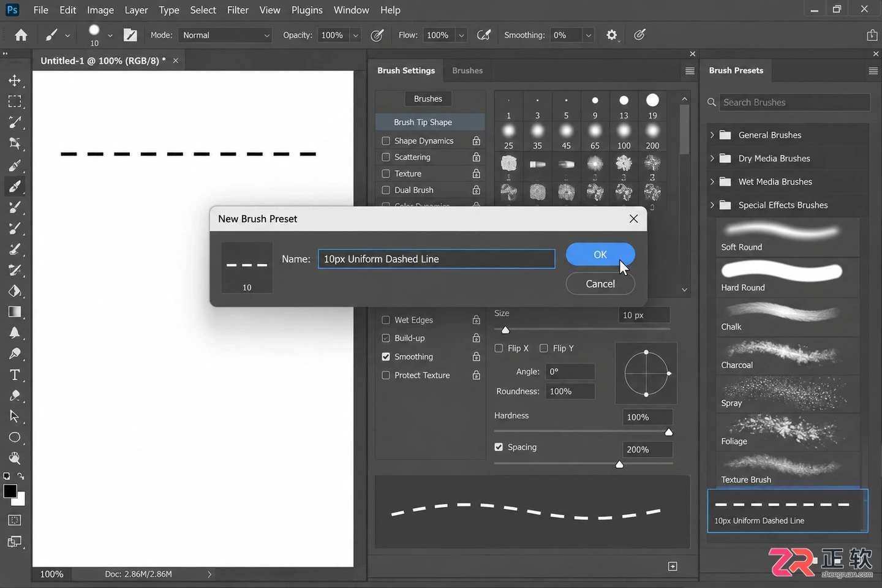This screenshot has width=882, height=588.
Task: Click the brush Name input field
Action: tap(437, 259)
